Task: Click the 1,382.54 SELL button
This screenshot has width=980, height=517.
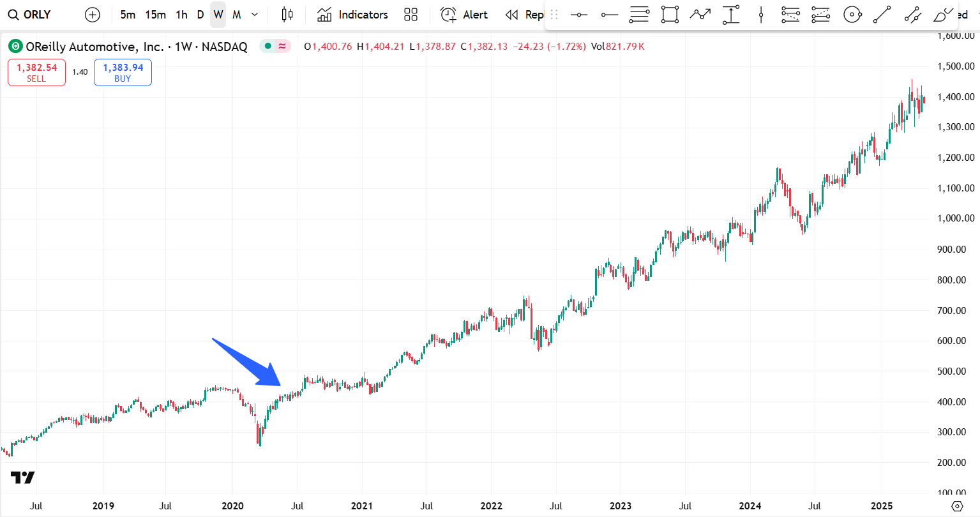Action: click(x=36, y=72)
